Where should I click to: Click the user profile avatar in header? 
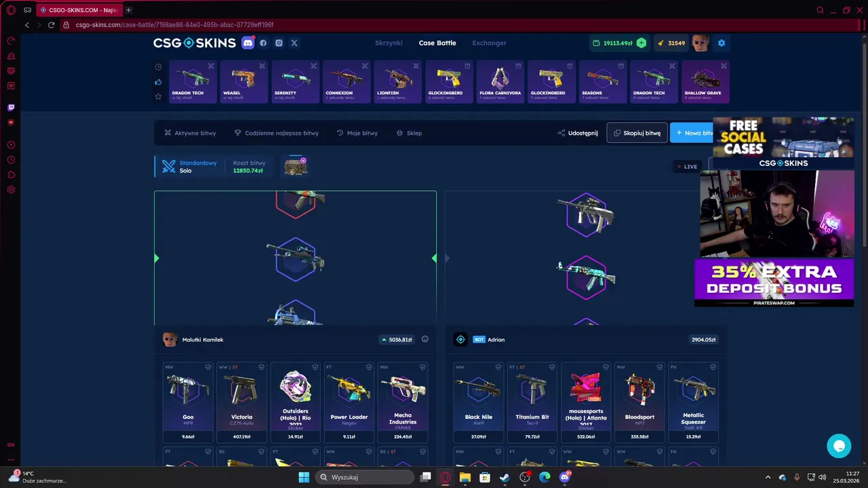(701, 43)
